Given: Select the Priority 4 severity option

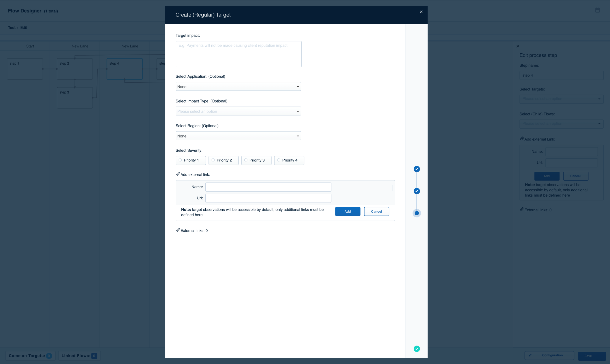Looking at the screenshot, I should (x=289, y=160).
